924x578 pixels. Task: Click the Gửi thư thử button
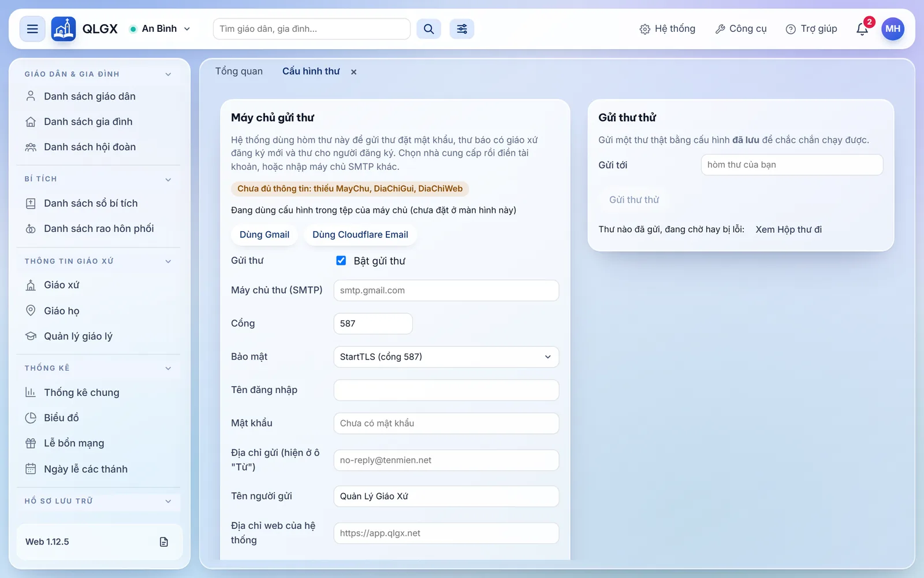(x=634, y=199)
